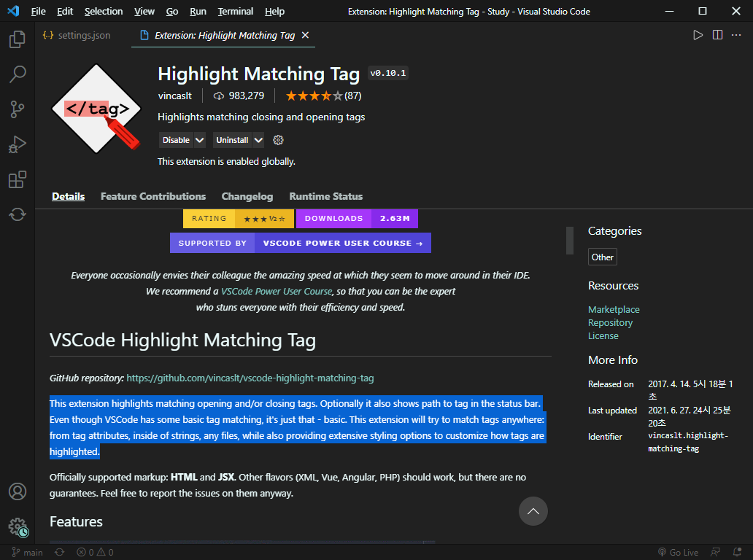The width and height of the screenshot is (753, 560).
Task: Open the GitHub repository URL link
Action: [250, 378]
